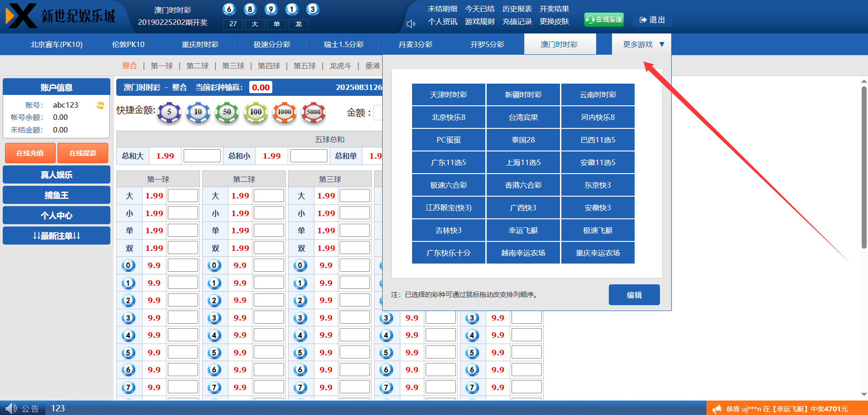Choose the 100 quick-amount chip
868x415 pixels.
pyautogui.click(x=256, y=113)
